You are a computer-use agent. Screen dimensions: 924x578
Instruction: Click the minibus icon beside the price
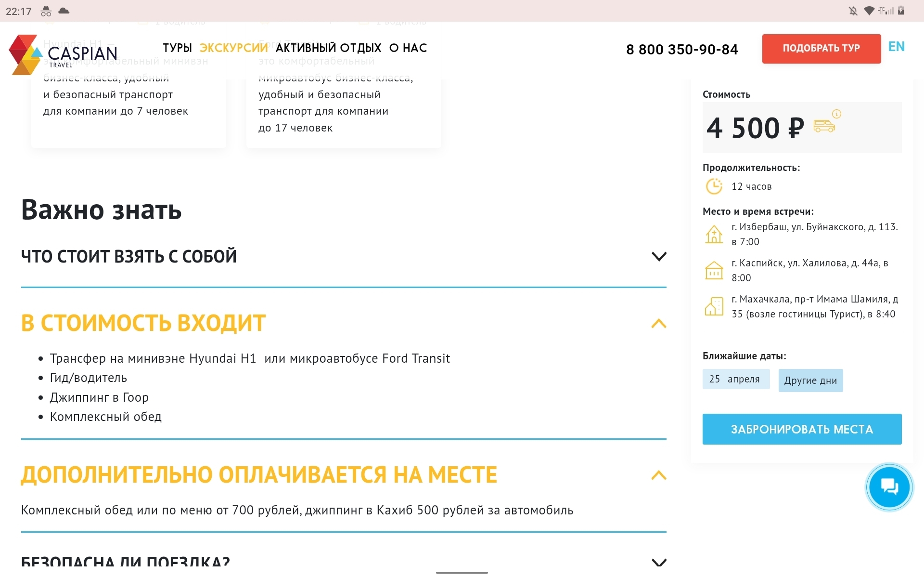point(824,126)
